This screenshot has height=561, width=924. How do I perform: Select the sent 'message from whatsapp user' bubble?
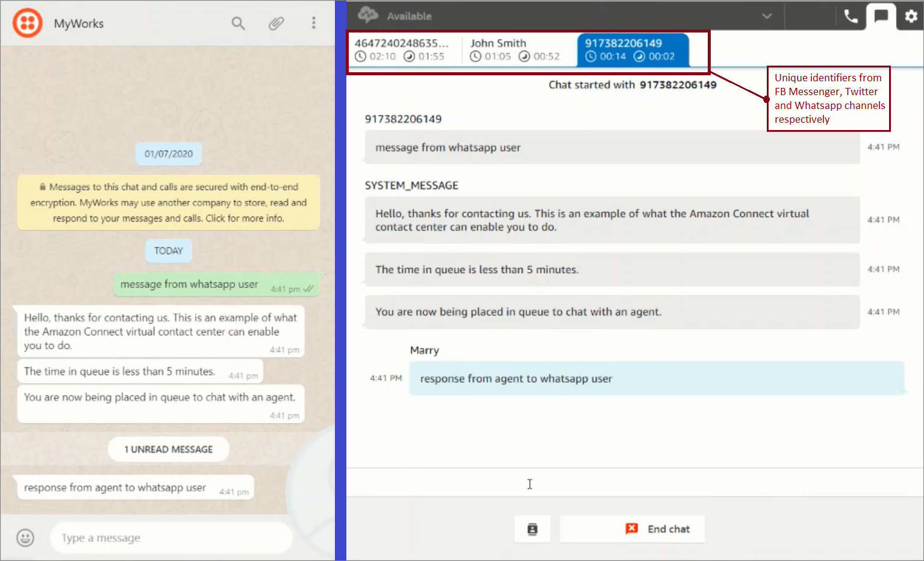pyautogui.click(x=216, y=285)
